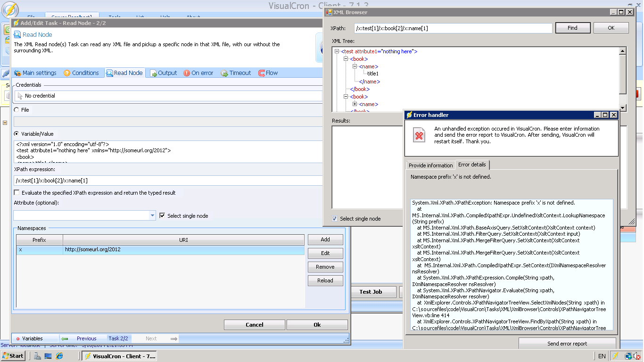The image size is (644, 362).
Task: Click the Timeout clock icon
Action: coord(224,73)
